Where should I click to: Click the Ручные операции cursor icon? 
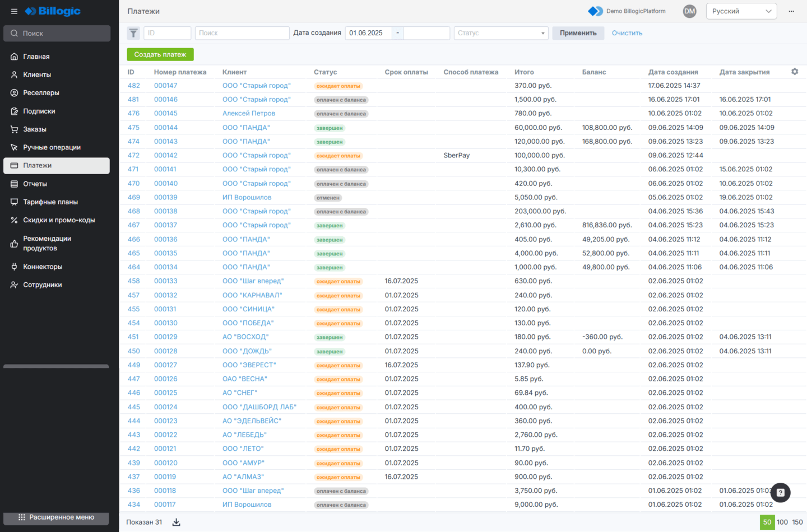click(x=15, y=147)
